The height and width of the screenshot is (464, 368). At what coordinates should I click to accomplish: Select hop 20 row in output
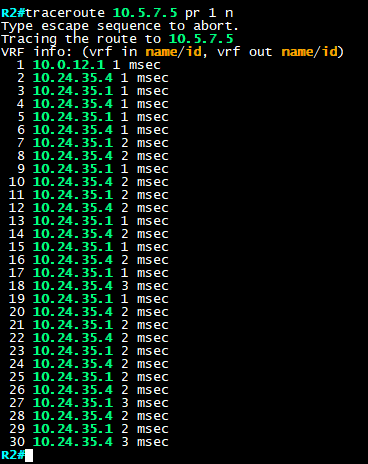pos(89,312)
